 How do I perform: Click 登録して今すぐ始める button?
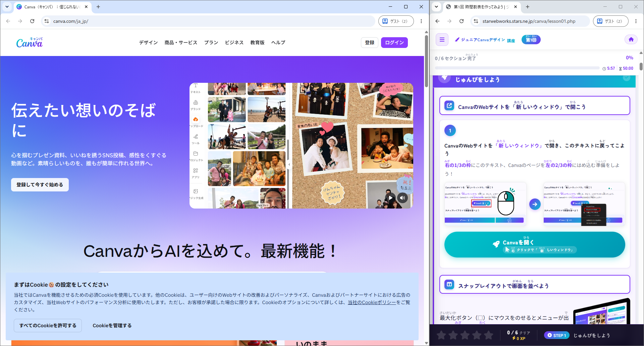(x=40, y=185)
